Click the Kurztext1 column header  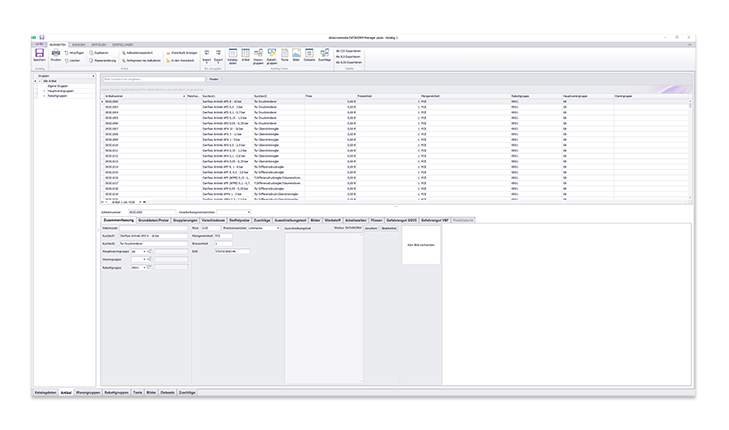coord(227,96)
